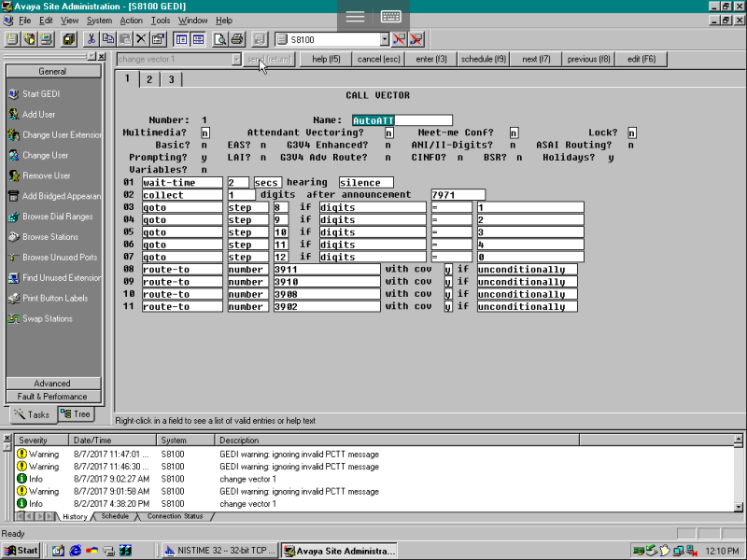Open the S8100 system dropdown

pos(385,39)
